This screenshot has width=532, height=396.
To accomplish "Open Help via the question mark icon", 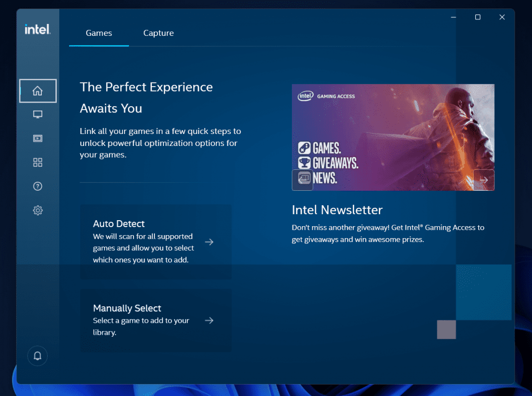I will 37,186.
